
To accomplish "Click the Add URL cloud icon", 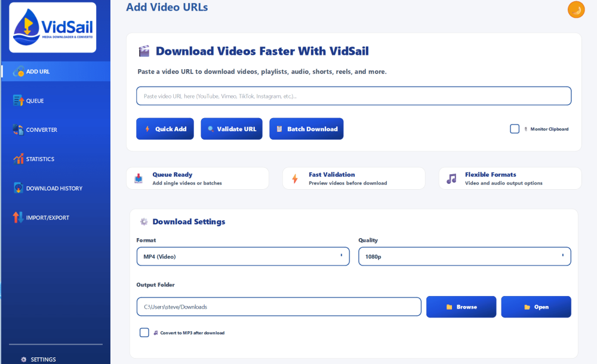I will pos(19,71).
